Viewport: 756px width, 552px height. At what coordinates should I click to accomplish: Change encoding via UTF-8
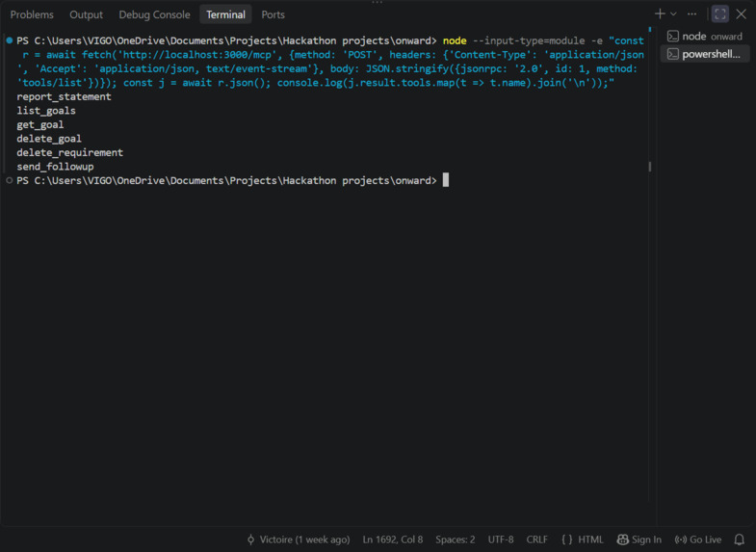501,539
